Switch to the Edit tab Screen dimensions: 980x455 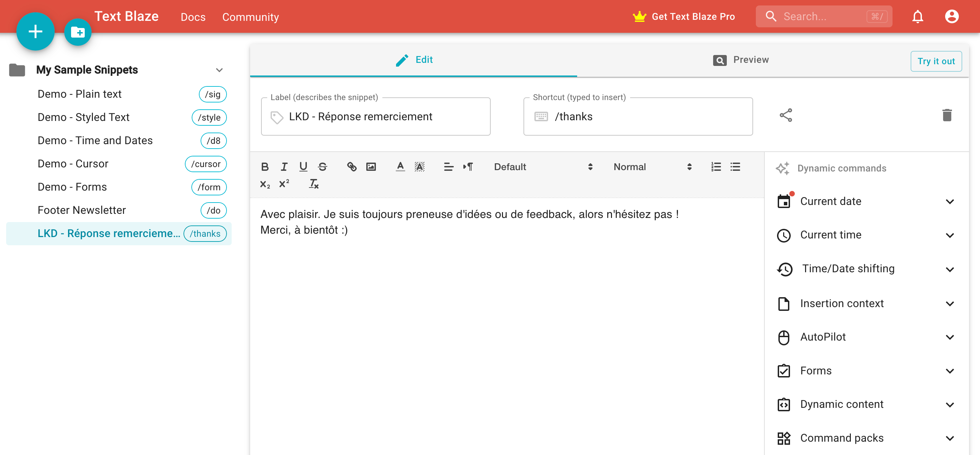(x=413, y=60)
